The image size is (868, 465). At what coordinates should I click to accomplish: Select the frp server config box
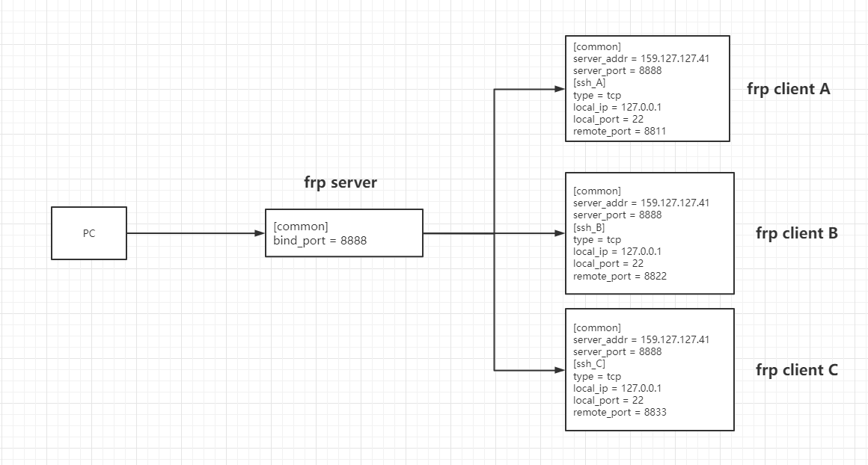pos(345,232)
